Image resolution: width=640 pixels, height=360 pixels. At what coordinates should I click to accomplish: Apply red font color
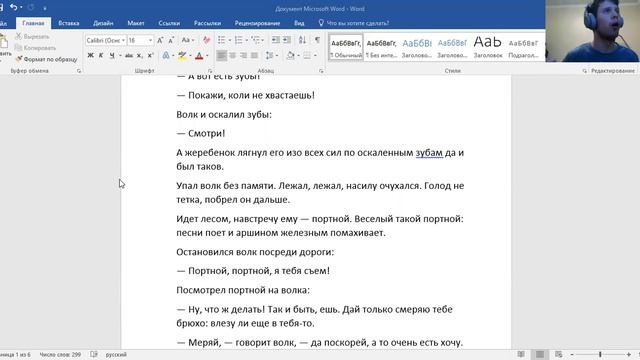pyautogui.click(x=199, y=56)
